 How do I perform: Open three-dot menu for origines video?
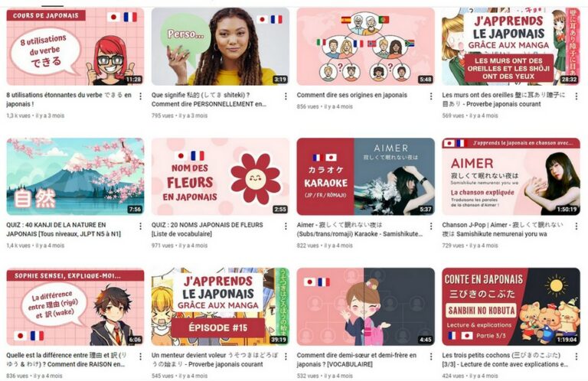[x=431, y=96]
